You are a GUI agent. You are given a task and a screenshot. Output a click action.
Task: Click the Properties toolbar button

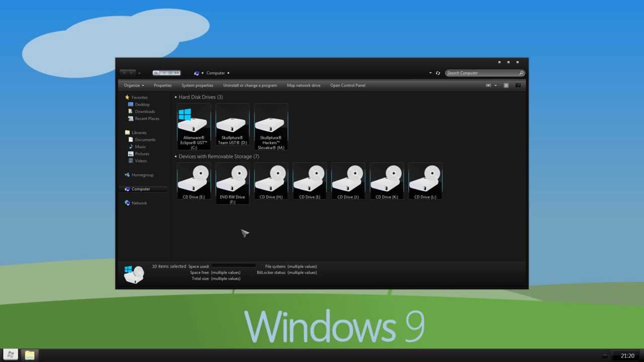click(163, 85)
